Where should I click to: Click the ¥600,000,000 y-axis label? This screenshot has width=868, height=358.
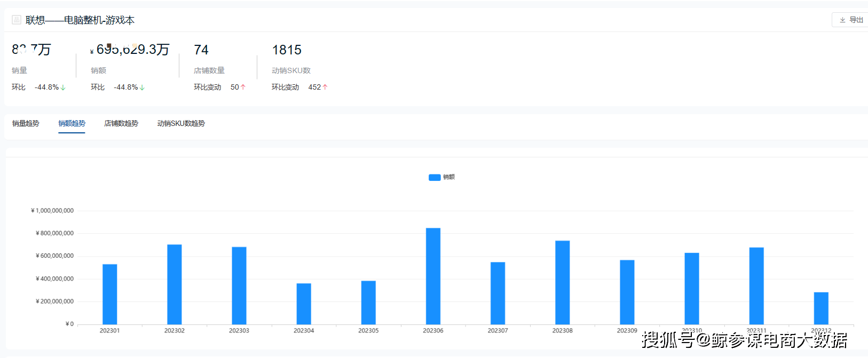click(54, 256)
